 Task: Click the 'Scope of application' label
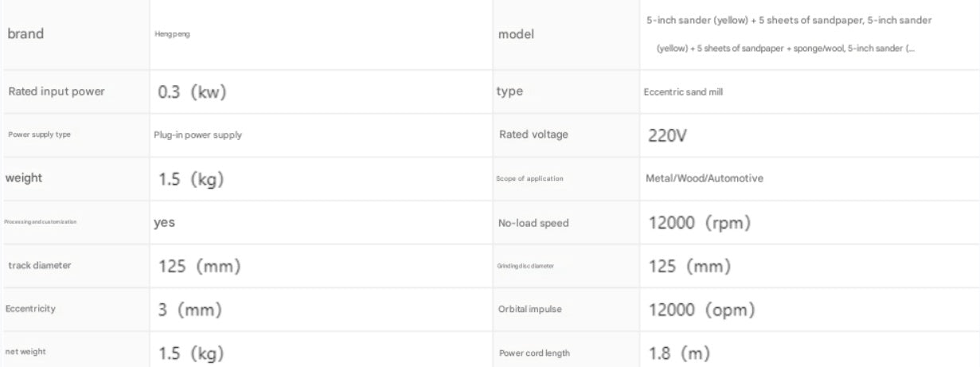coord(529,178)
